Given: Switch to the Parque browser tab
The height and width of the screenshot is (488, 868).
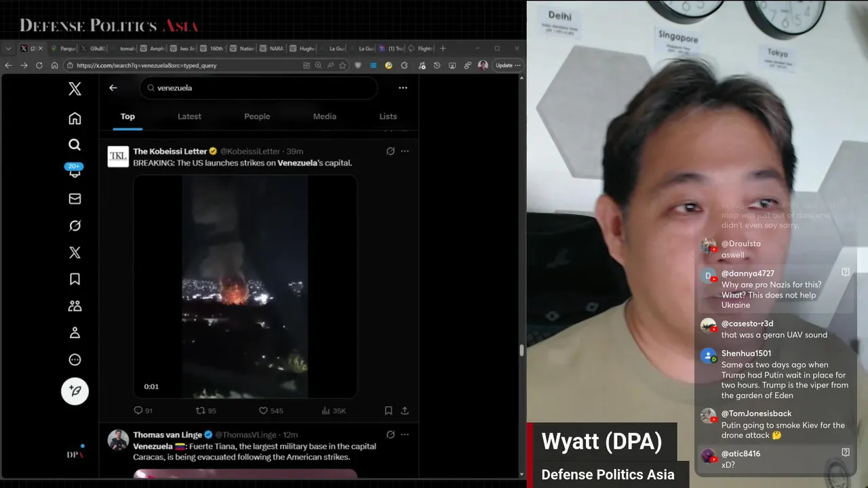Looking at the screenshot, I should pyautogui.click(x=62, y=48).
